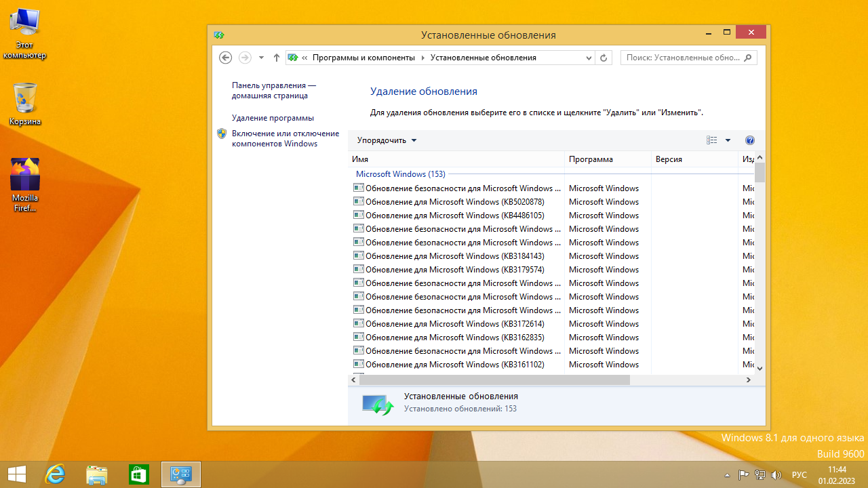The width and height of the screenshot is (868, 488).
Task: Refresh the installed updates list
Action: coord(604,58)
